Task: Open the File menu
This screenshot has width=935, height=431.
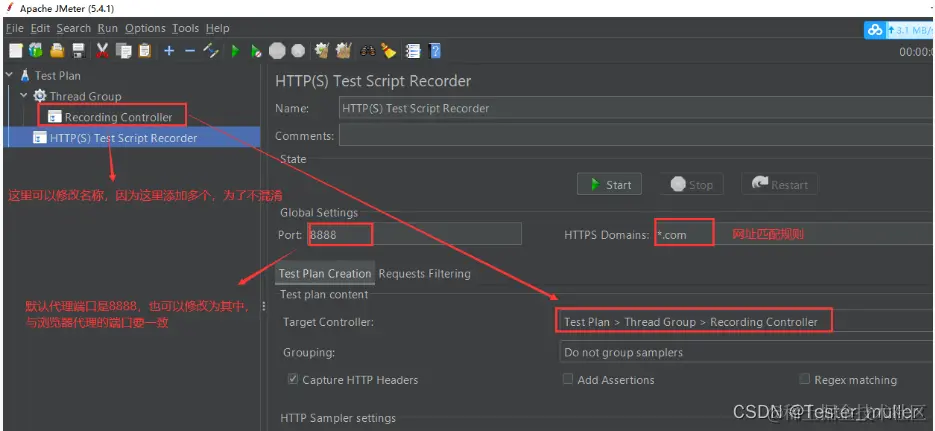Action: click(x=14, y=28)
